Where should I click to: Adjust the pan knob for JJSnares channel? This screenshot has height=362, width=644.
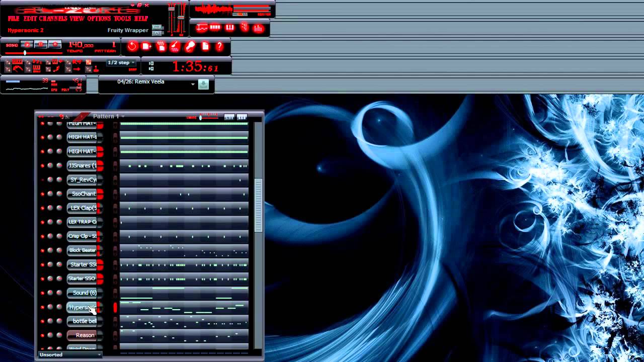click(50, 165)
